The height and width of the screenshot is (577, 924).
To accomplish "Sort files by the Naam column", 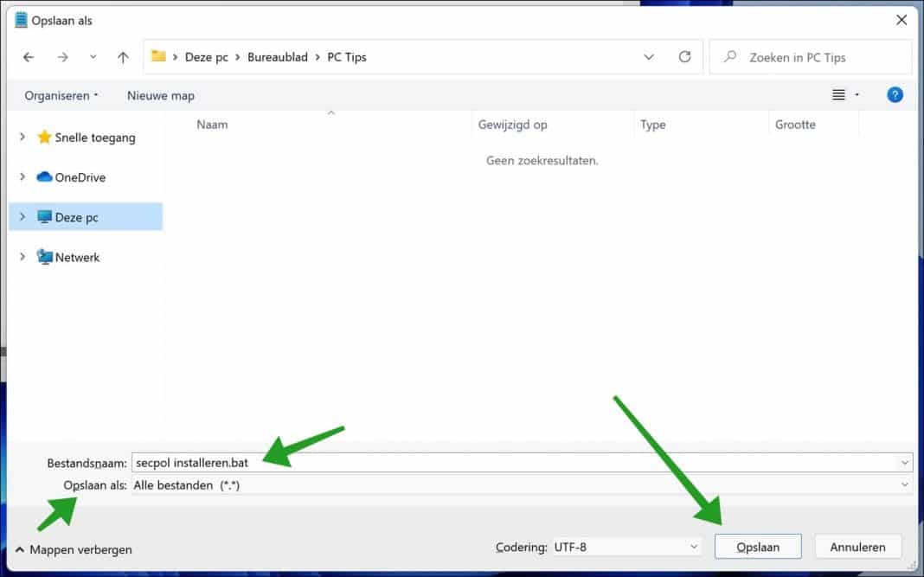I will pyautogui.click(x=213, y=124).
